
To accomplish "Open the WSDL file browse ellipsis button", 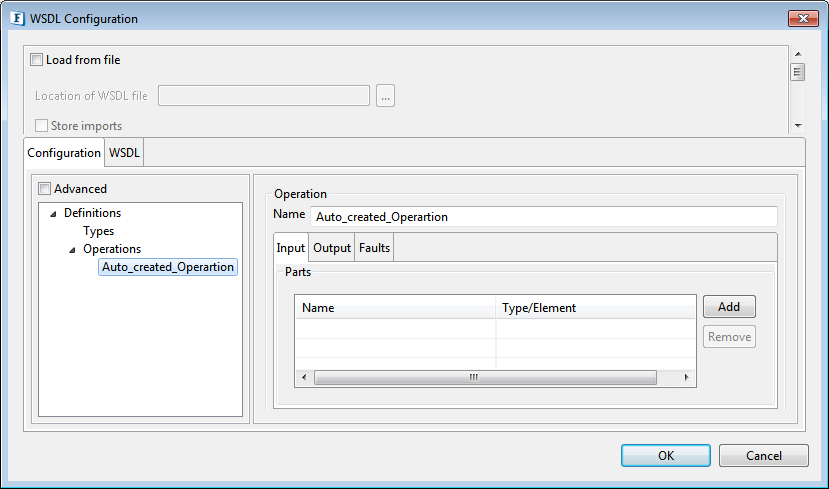I will (x=385, y=96).
